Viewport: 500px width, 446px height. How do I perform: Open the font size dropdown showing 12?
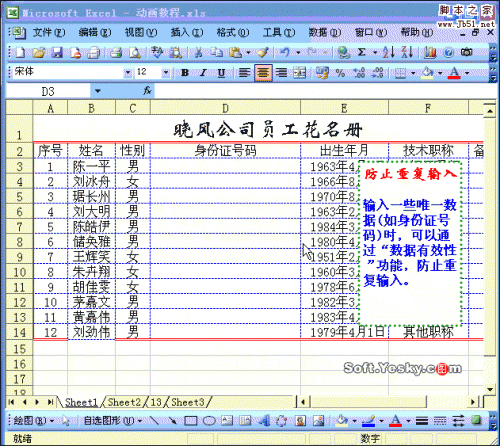[x=166, y=72]
